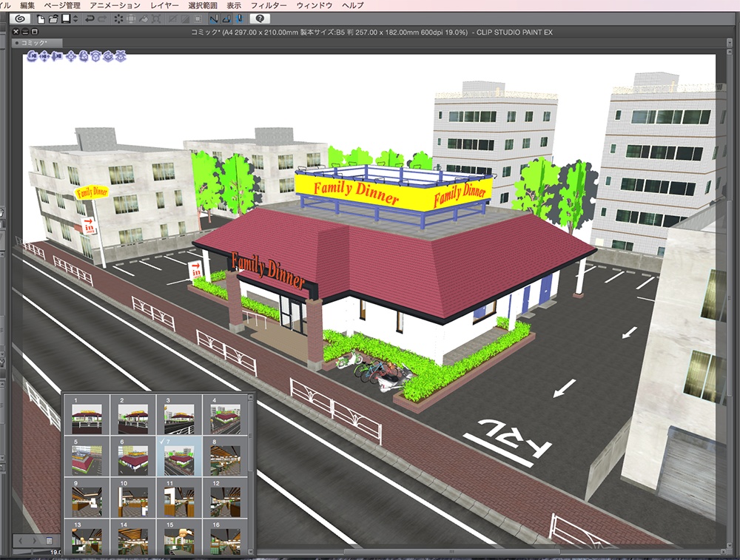Open the Save options up-down arrow
This screenshot has width=740, height=560.
coord(75,19)
